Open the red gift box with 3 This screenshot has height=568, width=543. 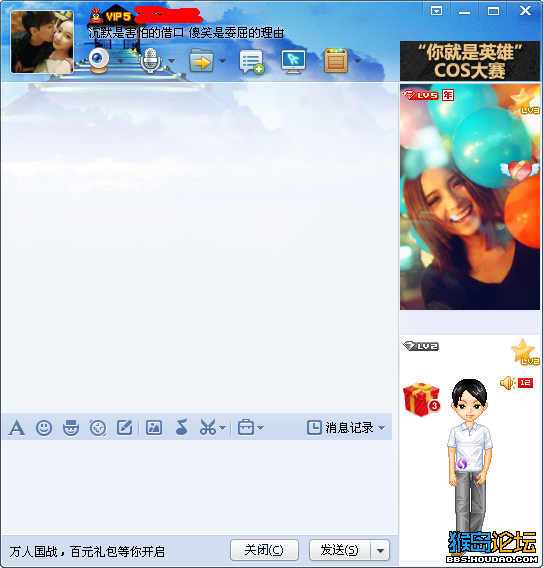click(422, 399)
